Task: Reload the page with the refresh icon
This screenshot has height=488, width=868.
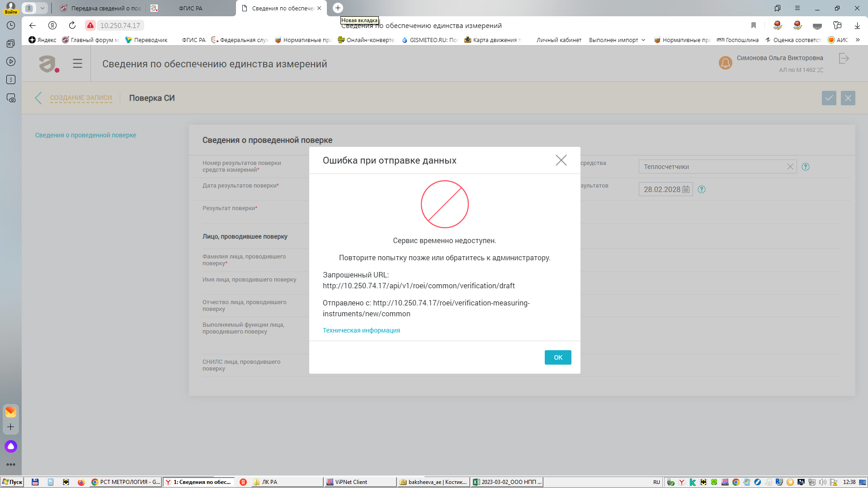Action: pos(72,25)
